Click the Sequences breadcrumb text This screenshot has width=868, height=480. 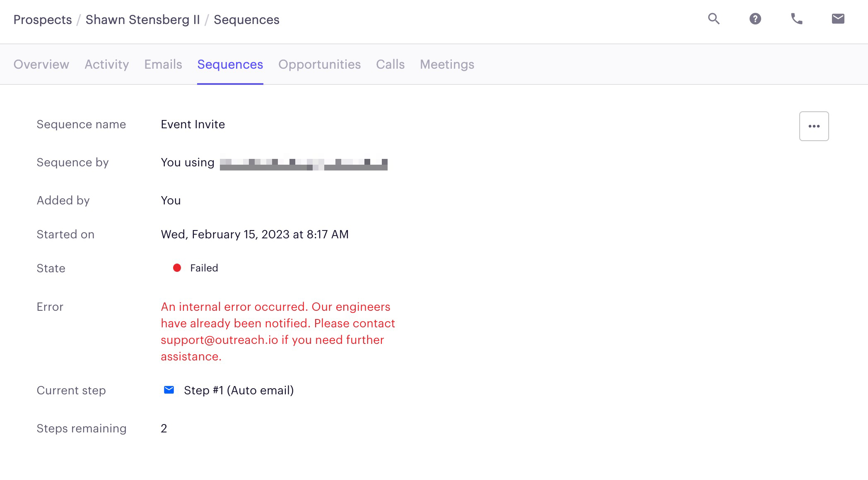tap(246, 20)
